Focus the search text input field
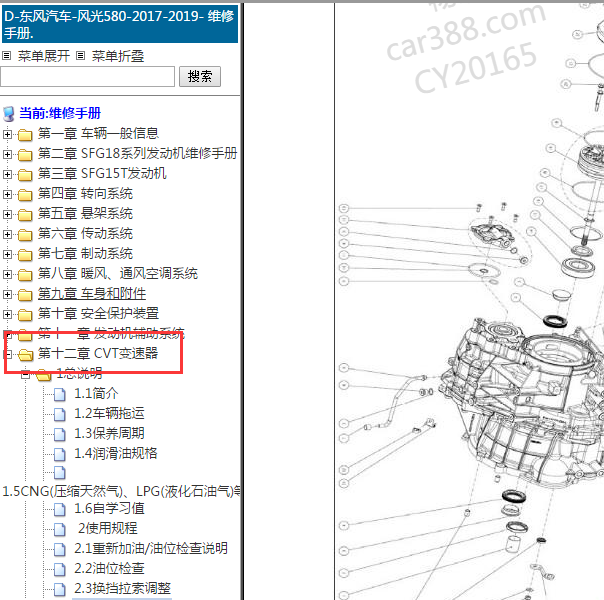Viewport: 604px width, 600px height. point(87,76)
